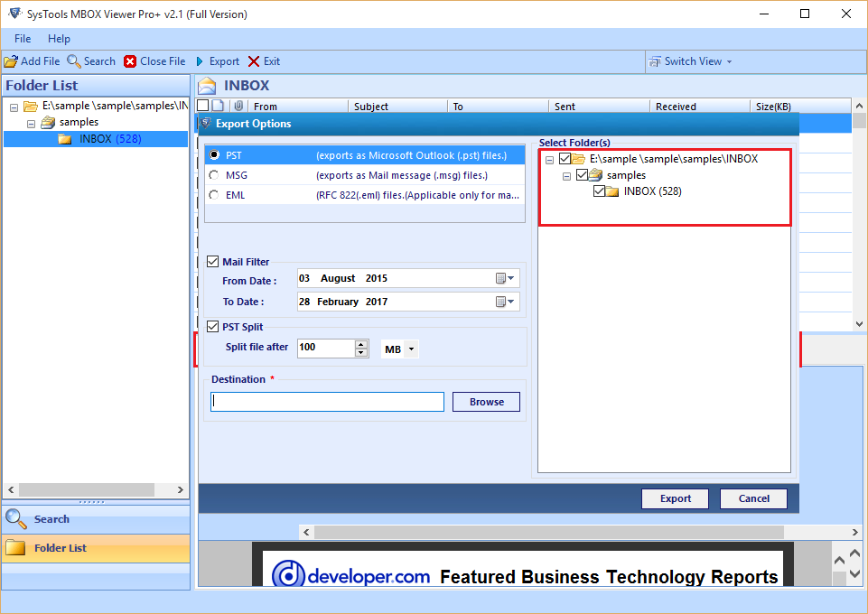Switch to the Folder List pane tab
868x614 pixels.
click(x=97, y=548)
